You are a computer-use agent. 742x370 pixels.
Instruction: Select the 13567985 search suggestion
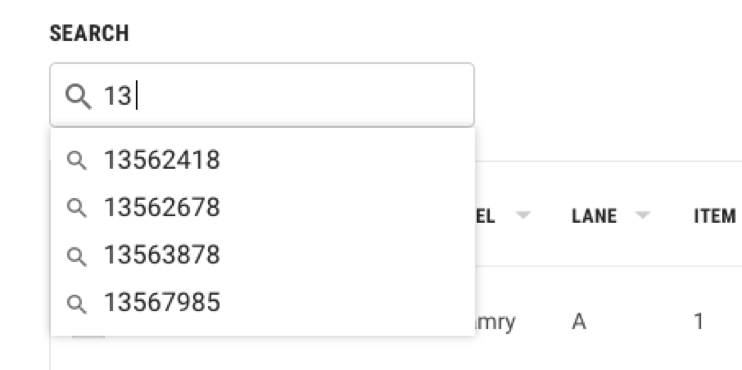coord(263,302)
